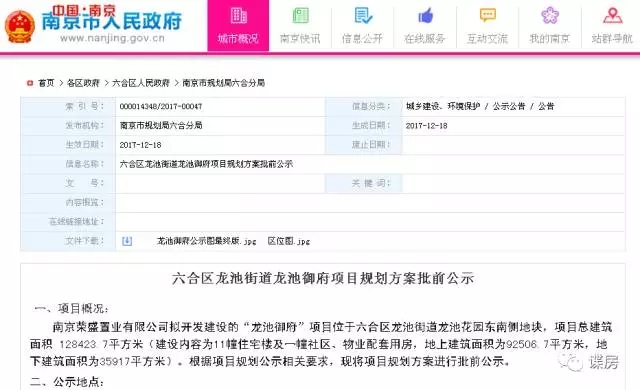Go to 首页 in breadcrumb
The height and width of the screenshot is (390, 640).
click(46, 83)
